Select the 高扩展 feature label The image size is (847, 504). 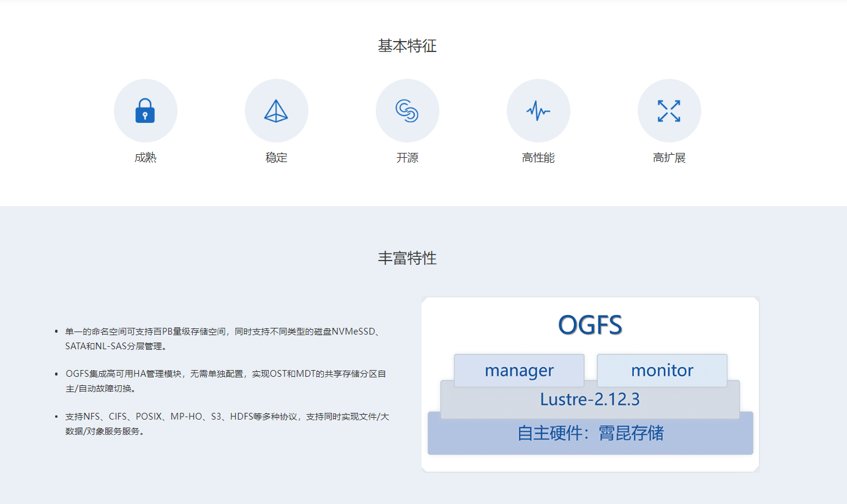tap(669, 158)
